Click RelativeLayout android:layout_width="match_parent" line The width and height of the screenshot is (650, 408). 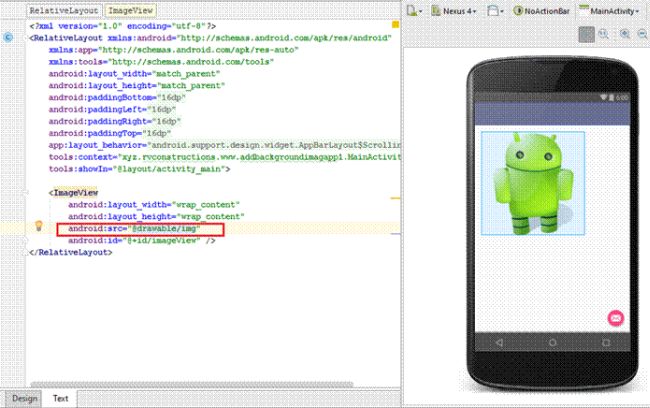point(134,74)
